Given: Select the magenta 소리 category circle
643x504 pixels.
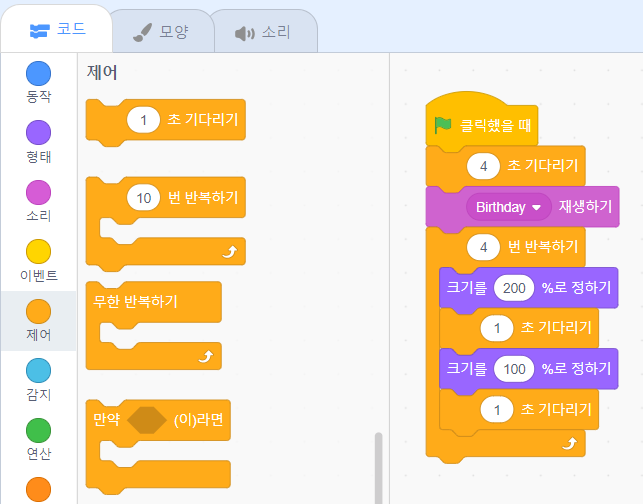Looking at the screenshot, I should 39,192.
